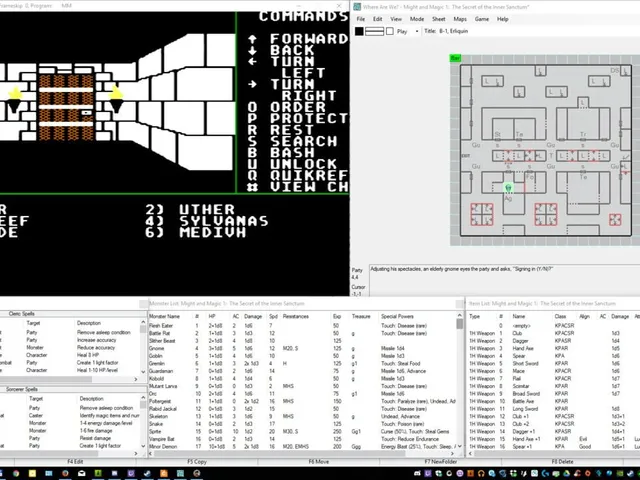
Task: Select the Heal 8 HP row in Cleric Spells
Action: 71,355
